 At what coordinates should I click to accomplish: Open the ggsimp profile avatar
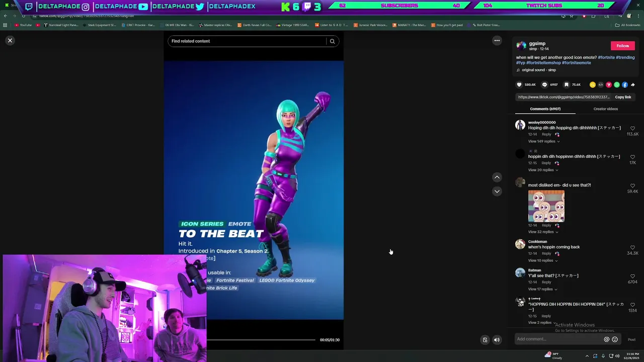tap(521, 46)
